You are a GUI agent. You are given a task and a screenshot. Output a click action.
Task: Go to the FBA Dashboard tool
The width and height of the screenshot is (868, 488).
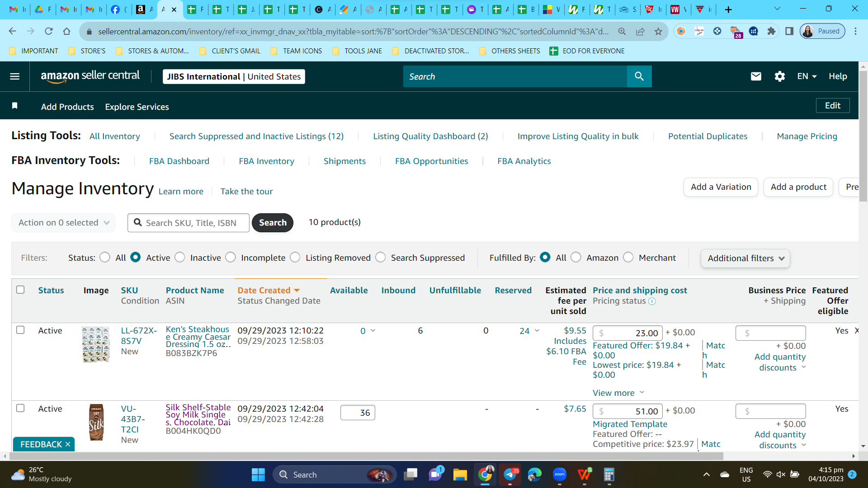click(179, 161)
